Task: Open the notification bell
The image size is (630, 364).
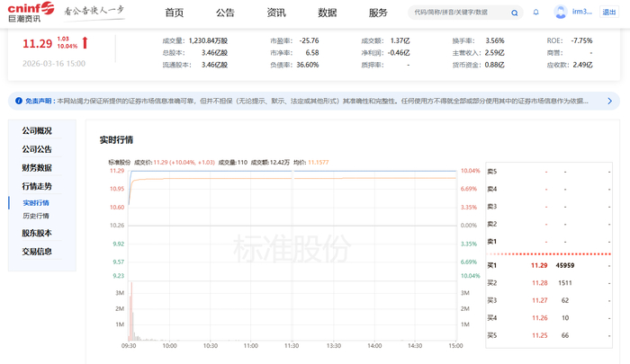Action: coord(536,13)
